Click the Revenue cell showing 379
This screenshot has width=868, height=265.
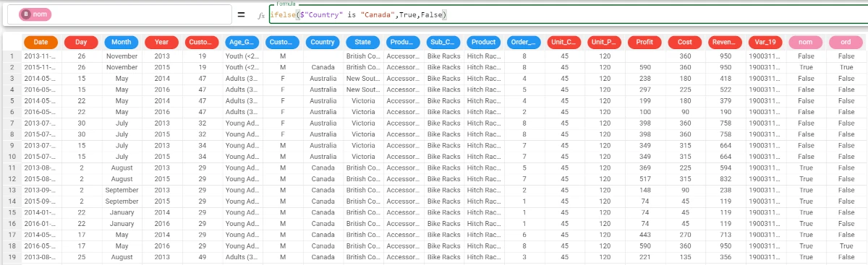click(726, 100)
